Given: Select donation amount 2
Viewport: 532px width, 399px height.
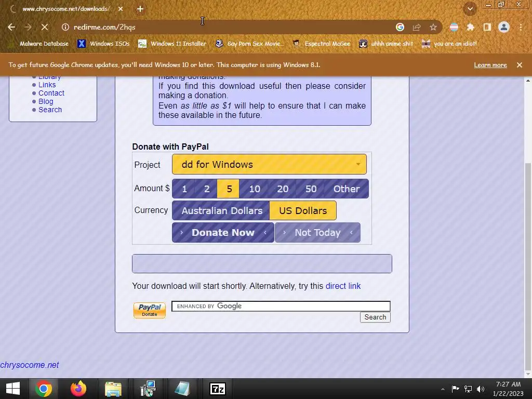Looking at the screenshot, I should [x=207, y=189].
